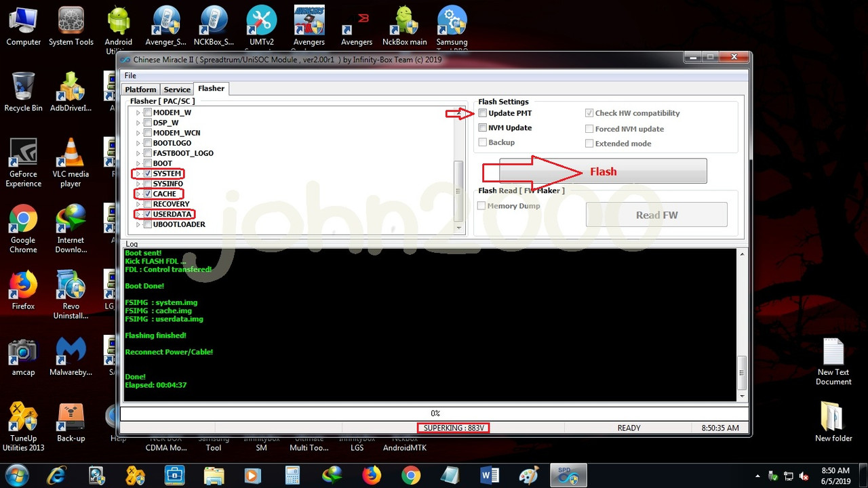Open the File menu

point(130,75)
